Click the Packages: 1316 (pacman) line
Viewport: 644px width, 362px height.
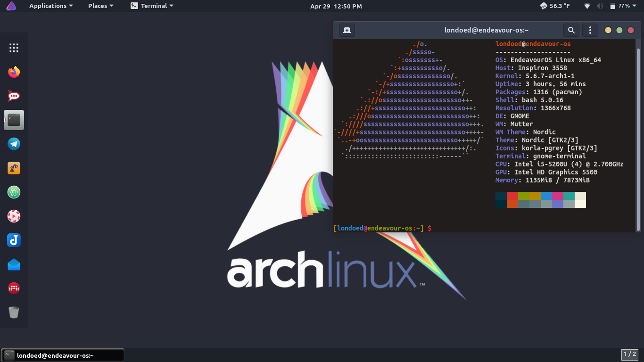[539, 92]
